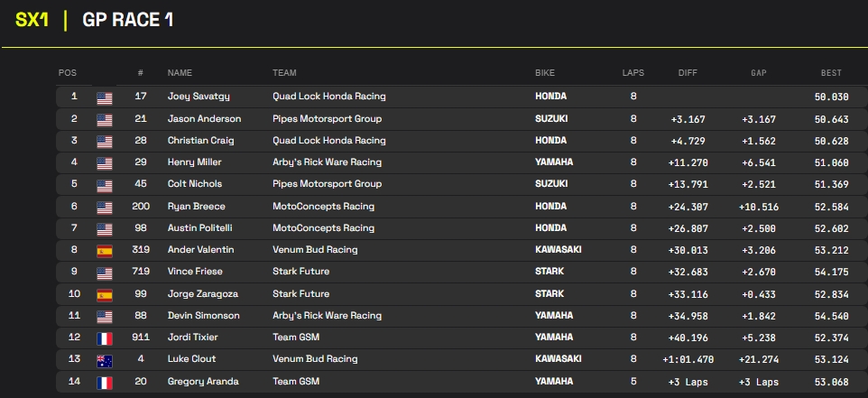
Task: Select the SX1 class label
Action: [x=32, y=20]
